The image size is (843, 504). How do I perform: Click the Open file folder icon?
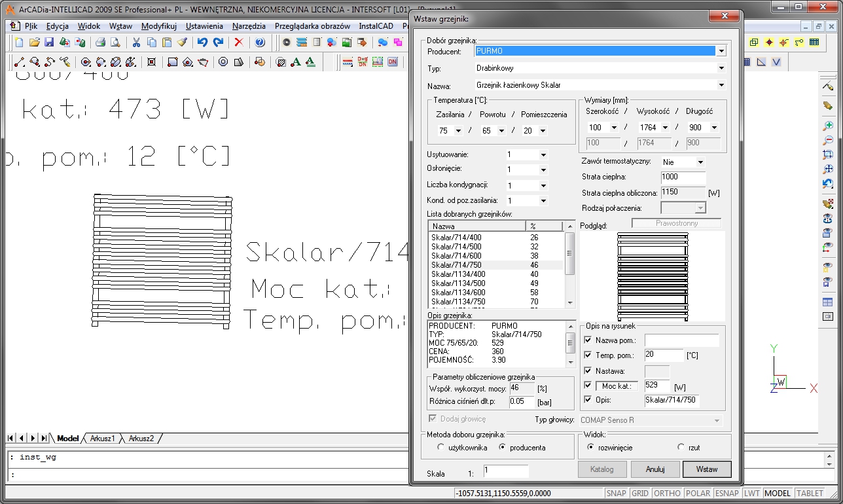click(x=35, y=43)
